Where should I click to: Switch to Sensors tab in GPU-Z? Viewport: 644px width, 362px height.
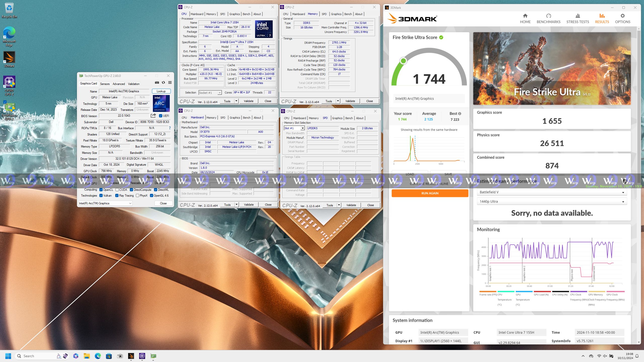tap(105, 84)
